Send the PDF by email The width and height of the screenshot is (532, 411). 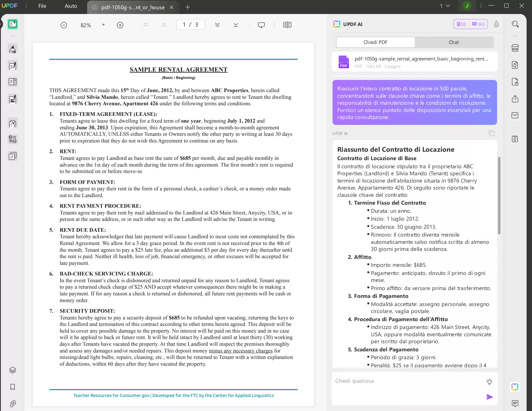tap(515, 115)
